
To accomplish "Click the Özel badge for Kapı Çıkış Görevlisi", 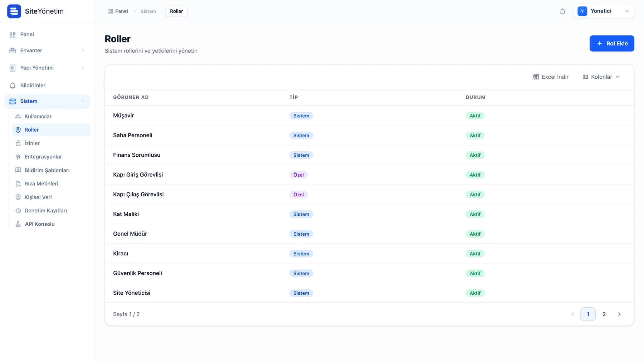I will coord(298,195).
